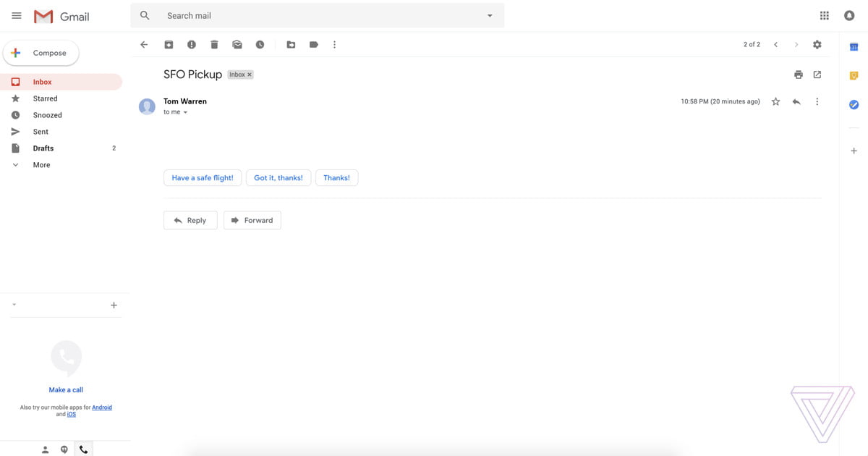The height and width of the screenshot is (456, 868).
Task: Archive the SFO Pickup email
Action: point(169,45)
